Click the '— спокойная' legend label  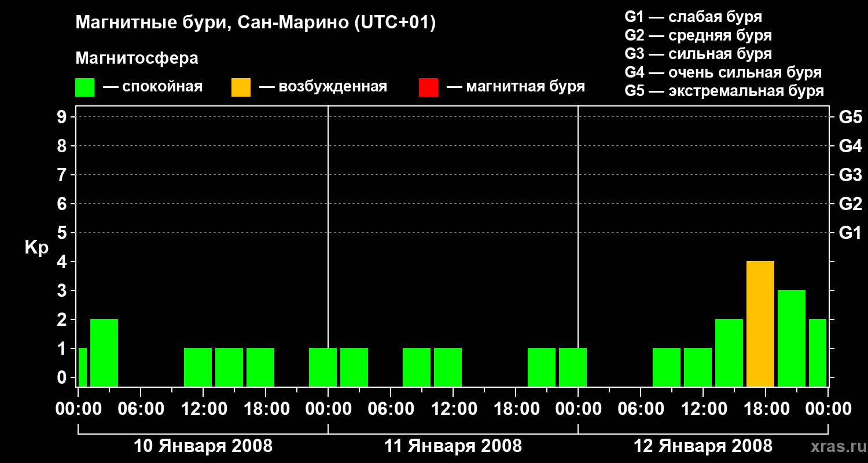(152, 87)
